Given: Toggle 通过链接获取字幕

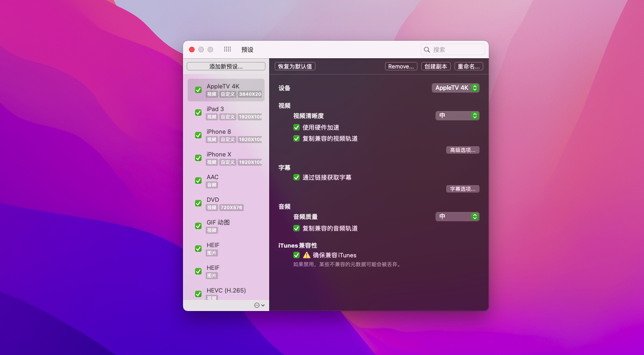Looking at the screenshot, I should 297,177.
